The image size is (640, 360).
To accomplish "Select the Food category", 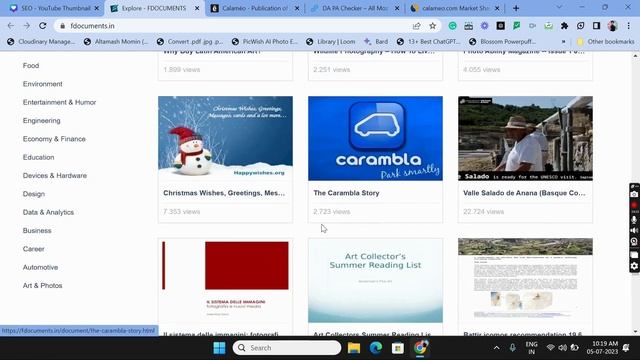I will click(31, 65).
